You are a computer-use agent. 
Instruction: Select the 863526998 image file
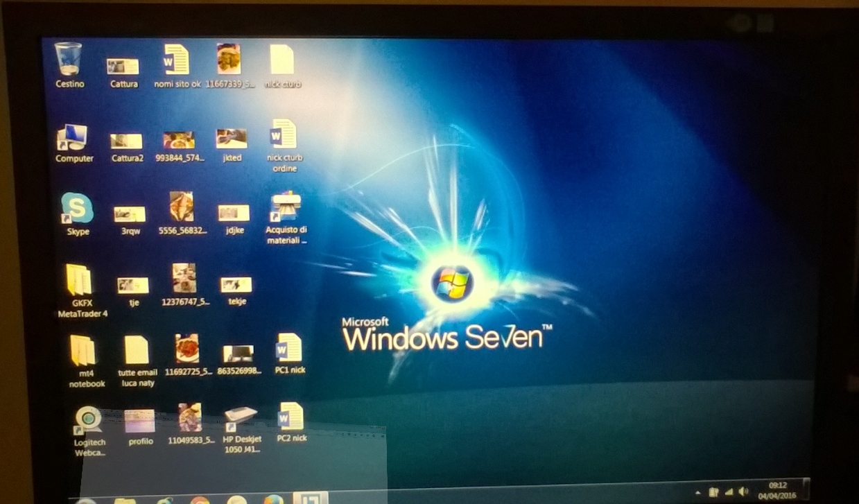239,354
